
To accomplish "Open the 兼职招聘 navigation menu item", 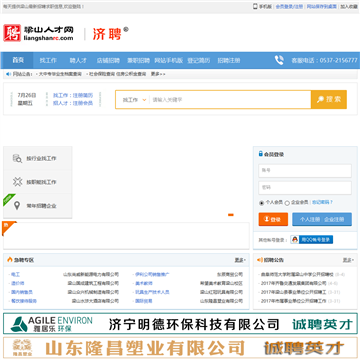I will (138, 61).
